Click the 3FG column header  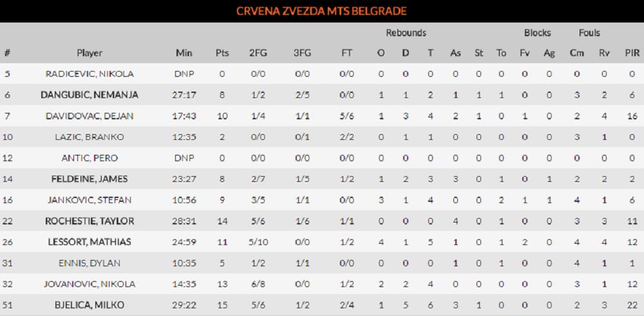click(302, 53)
